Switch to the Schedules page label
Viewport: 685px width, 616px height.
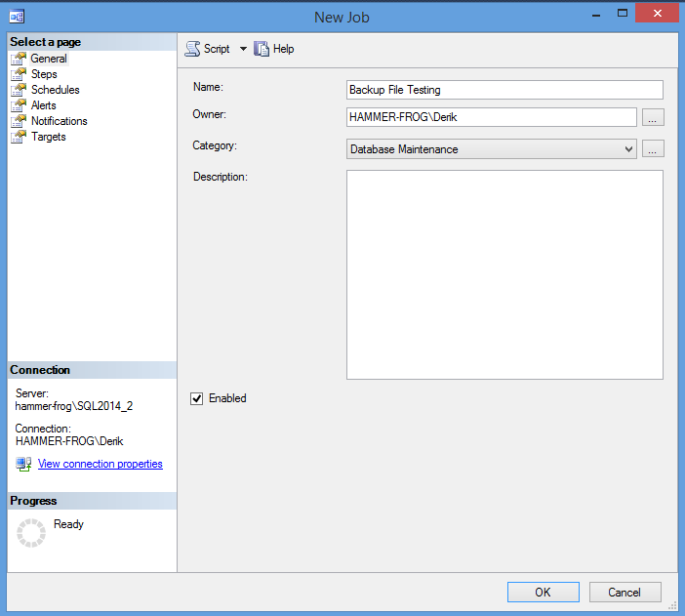coord(56,90)
